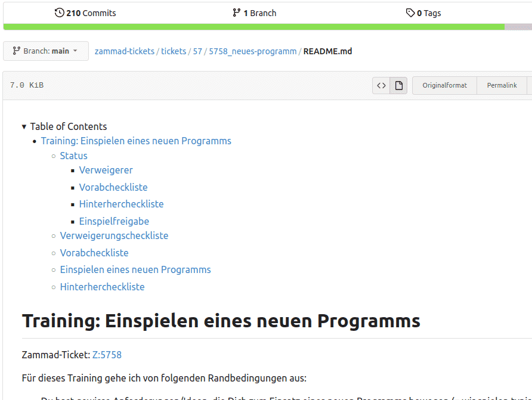
Task: Collapse the Table of Contents
Action: click(24, 126)
